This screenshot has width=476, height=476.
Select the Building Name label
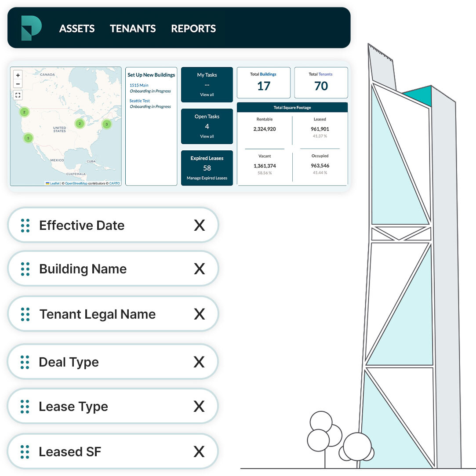tap(83, 269)
